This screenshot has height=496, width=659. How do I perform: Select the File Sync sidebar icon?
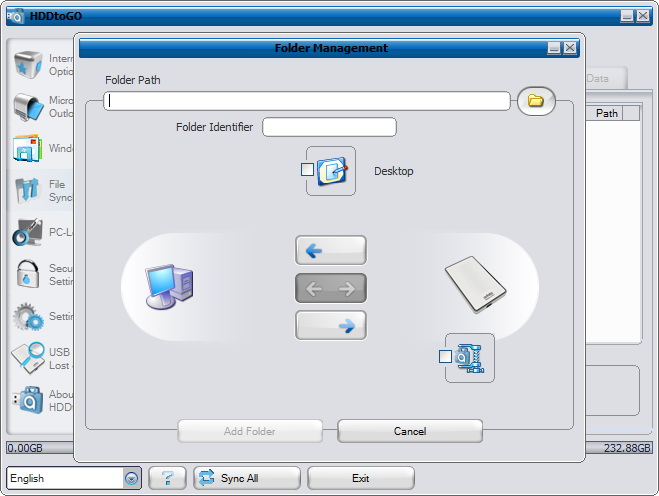(x=28, y=190)
